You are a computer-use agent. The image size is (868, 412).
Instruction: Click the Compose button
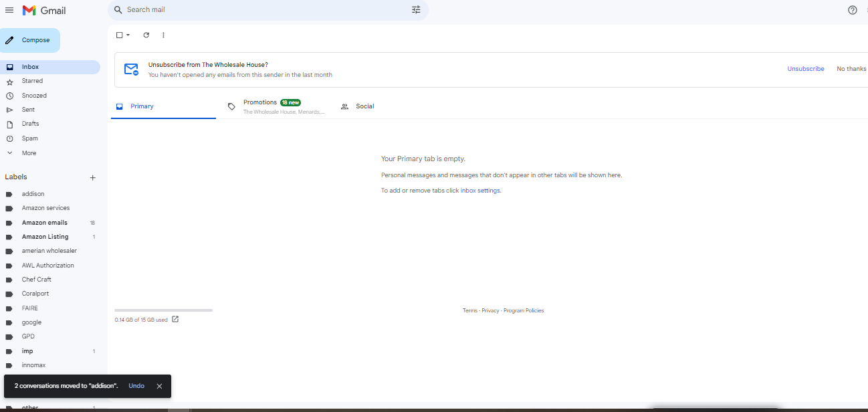point(29,40)
